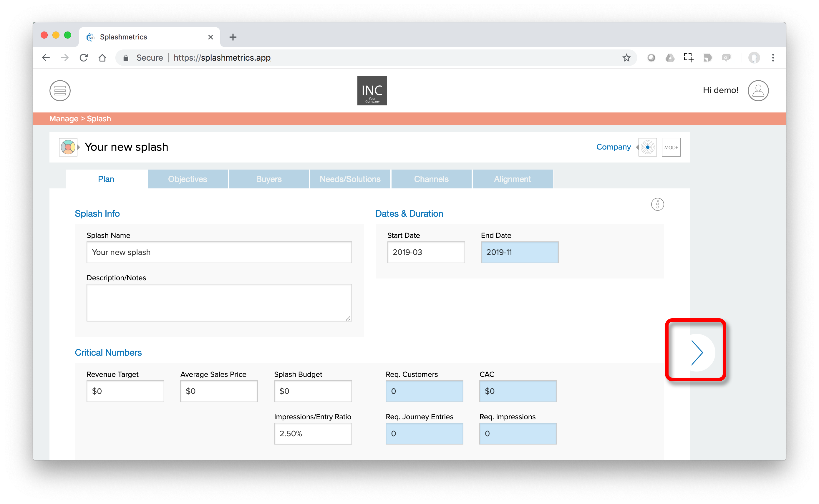
Task: Click the Impressions/Entry Ratio field
Action: coord(313,434)
